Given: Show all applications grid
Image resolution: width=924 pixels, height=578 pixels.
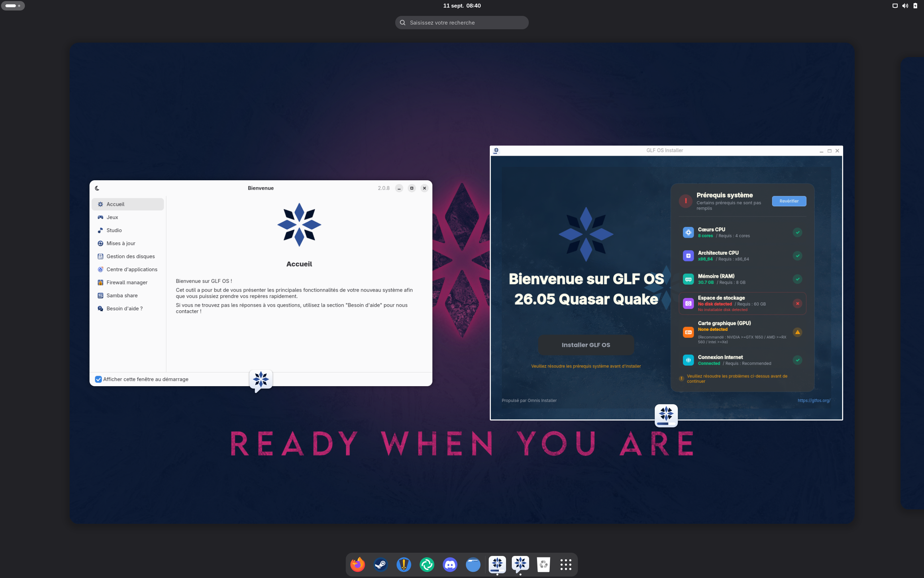Looking at the screenshot, I should pyautogui.click(x=566, y=564).
